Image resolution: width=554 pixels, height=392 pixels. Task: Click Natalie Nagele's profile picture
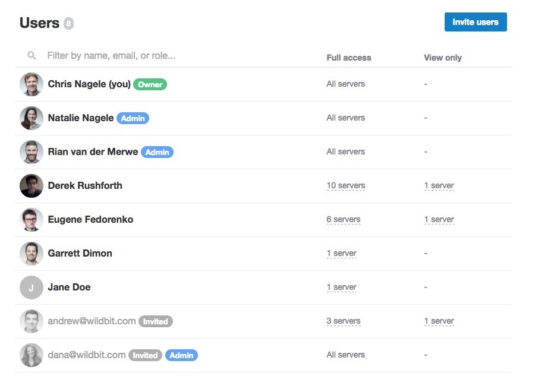[x=32, y=118]
